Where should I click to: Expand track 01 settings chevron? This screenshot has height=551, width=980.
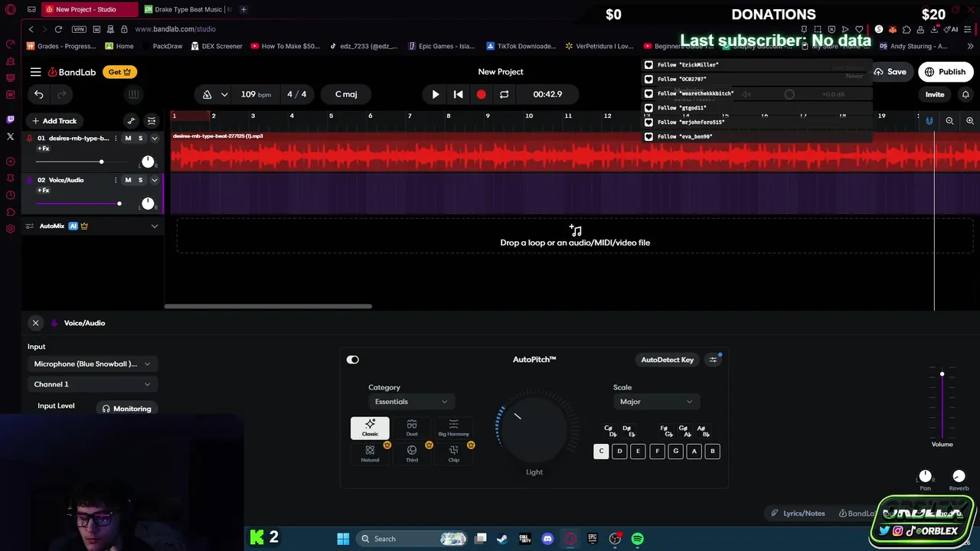155,139
